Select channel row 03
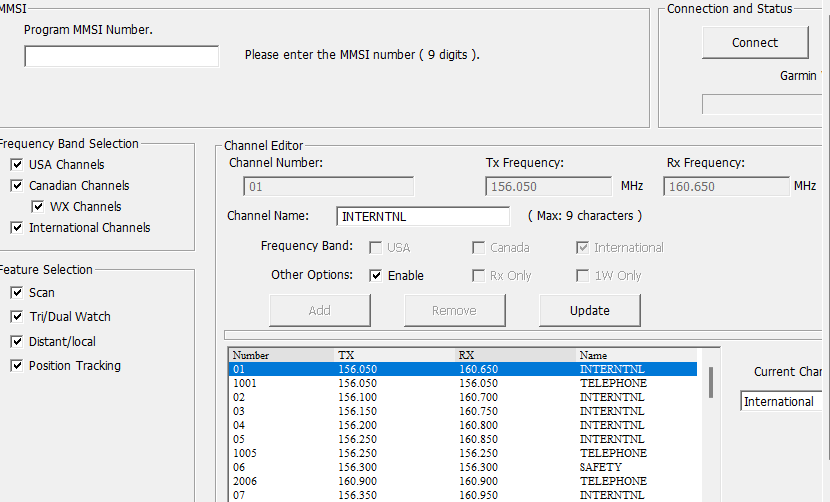Screen dimensions: 830x502 (x=463, y=411)
